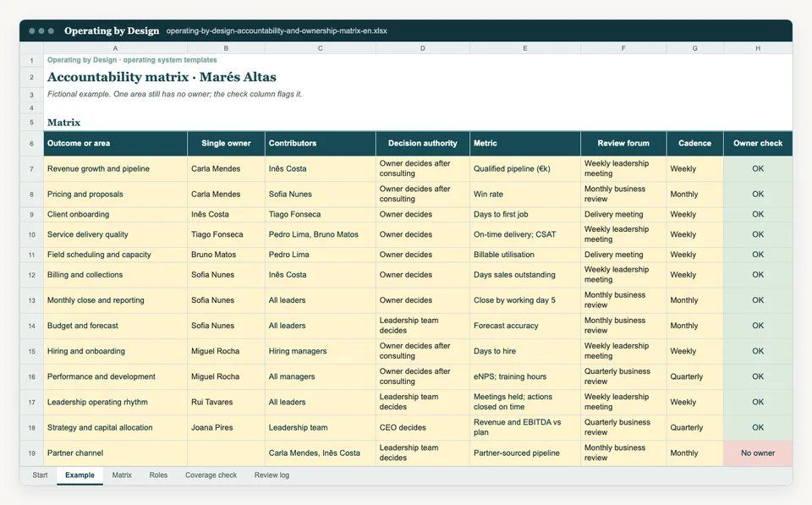The image size is (812, 505).
Task: Select column A header
Action: coord(115,48)
